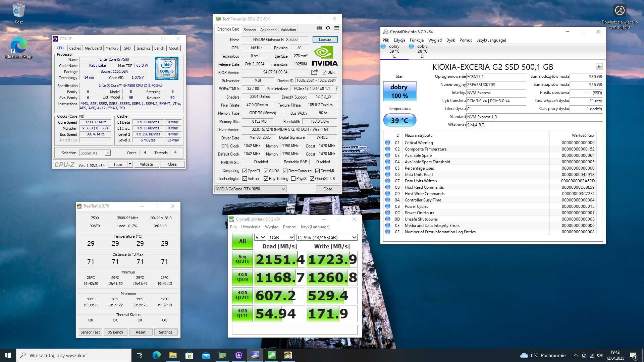The height and width of the screenshot is (362, 644).
Task: Click the 'dobry 100 %' health status box
Action: (399, 91)
